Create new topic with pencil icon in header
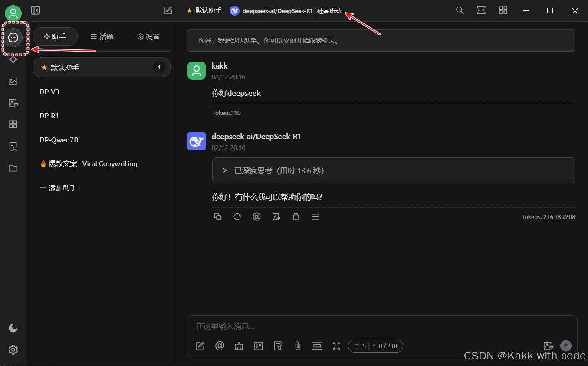 tap(168, 10)
